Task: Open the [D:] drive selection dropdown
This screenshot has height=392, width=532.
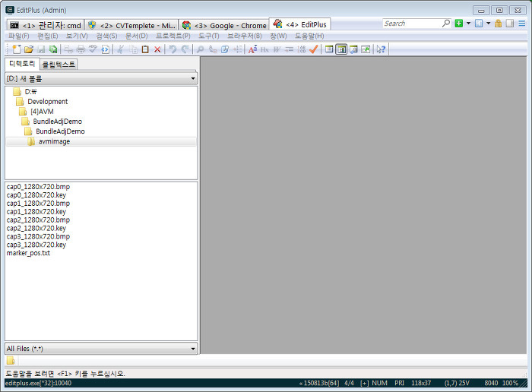Action: click(101, 79)
